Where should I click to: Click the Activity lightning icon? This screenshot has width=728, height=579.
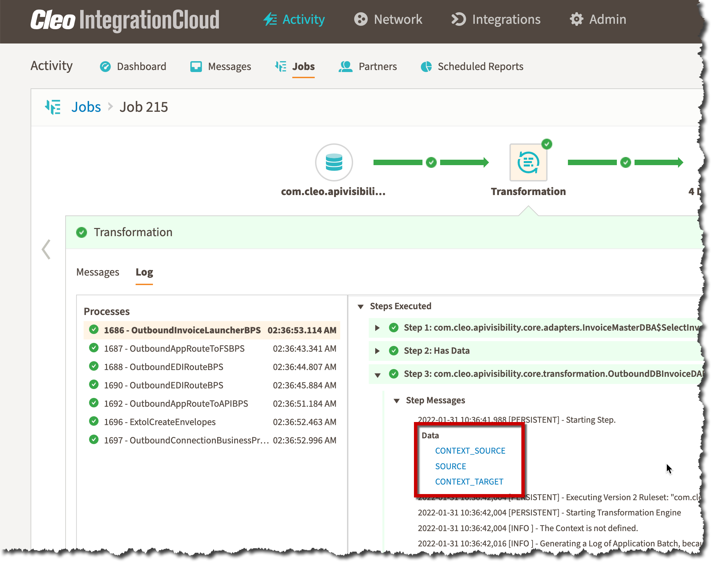tap(270, 19)
